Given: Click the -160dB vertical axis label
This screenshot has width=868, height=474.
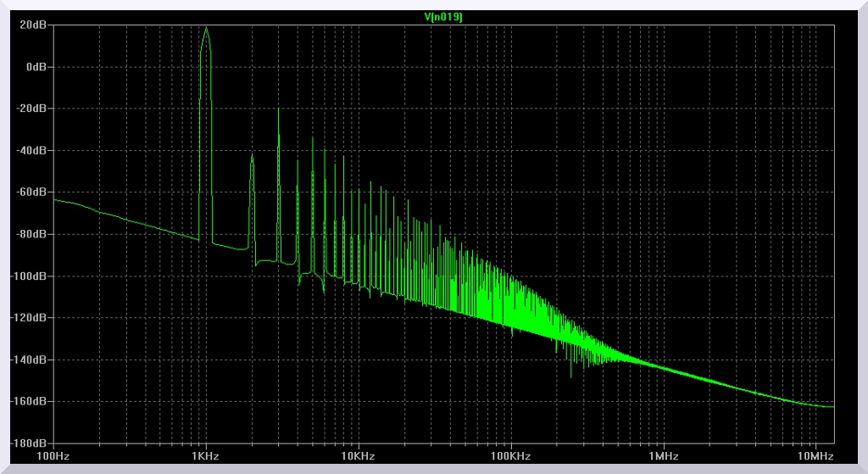Looking at the screenshot, I should [x=28, y=401].
